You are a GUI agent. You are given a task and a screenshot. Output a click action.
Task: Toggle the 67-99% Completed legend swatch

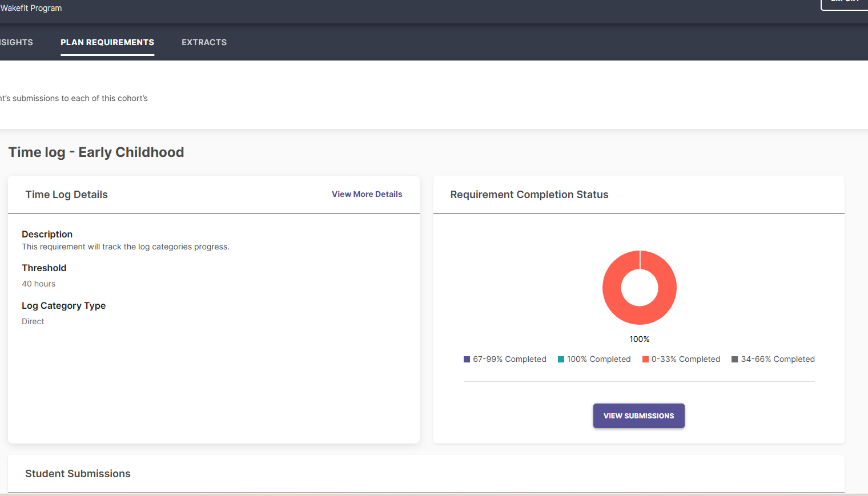467,360
